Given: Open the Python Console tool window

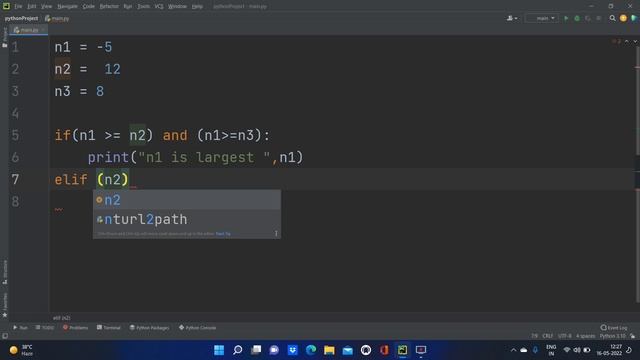Looking at the screenshot, I should [x=198, y=328].
